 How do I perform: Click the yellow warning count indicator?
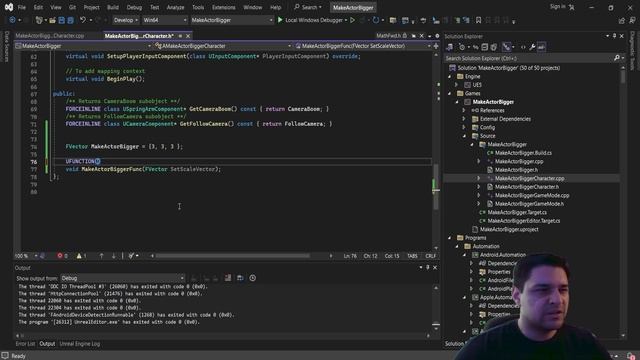click(x=81, y=256)
